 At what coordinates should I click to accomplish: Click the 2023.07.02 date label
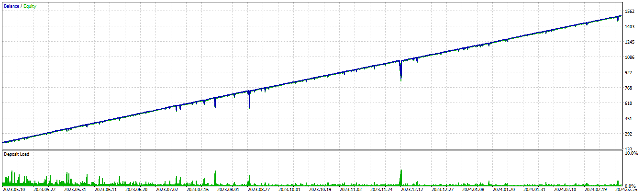point(167,190)
